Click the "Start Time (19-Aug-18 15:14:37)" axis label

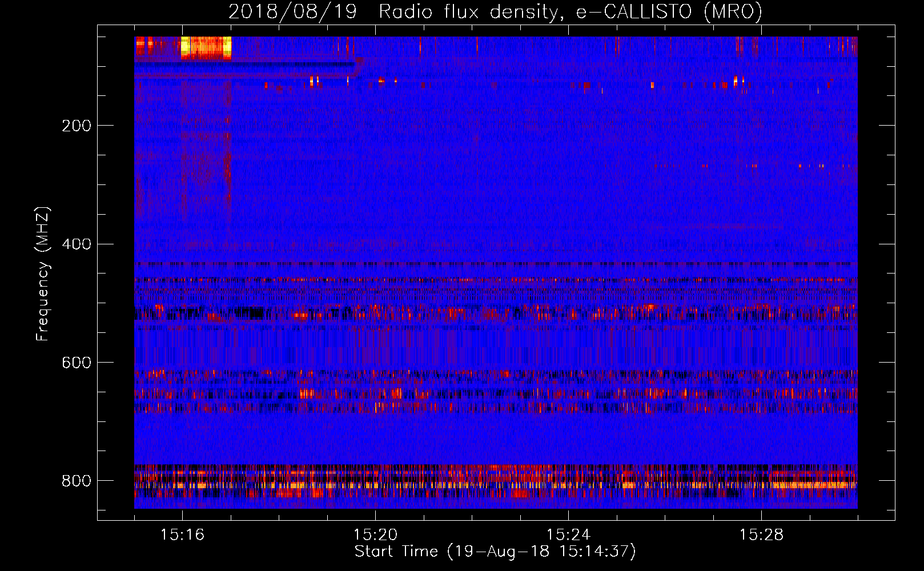495,551
